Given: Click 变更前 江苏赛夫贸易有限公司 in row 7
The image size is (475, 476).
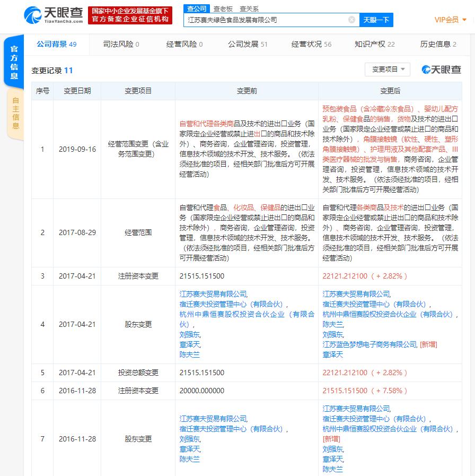Looking at the screenshot, I should (x=213, y=419).
